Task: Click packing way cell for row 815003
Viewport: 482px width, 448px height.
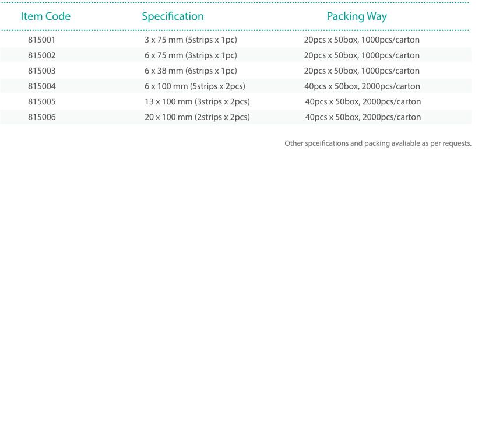Action: coord(362,71)
